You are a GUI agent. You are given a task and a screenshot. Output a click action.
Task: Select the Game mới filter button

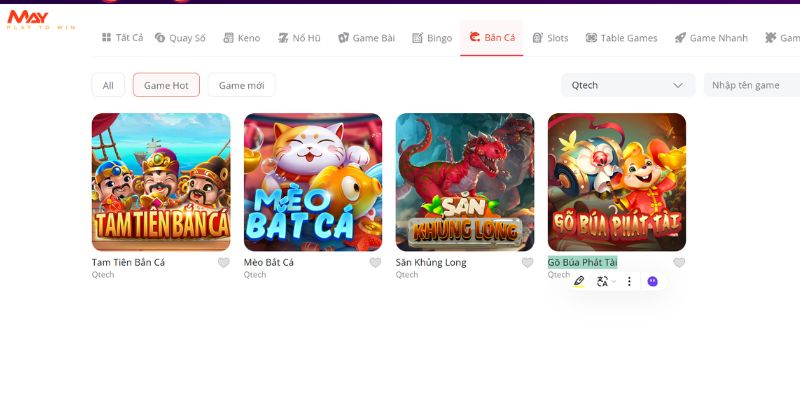[241, 85]
